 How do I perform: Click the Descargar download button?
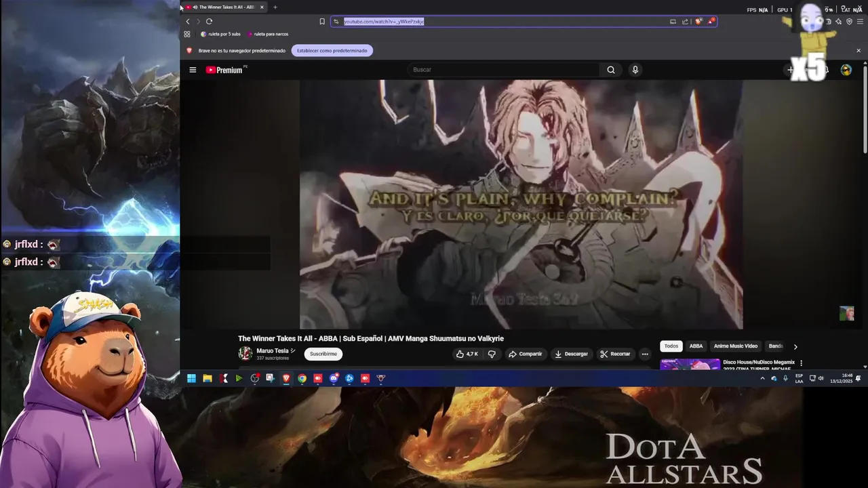point(572,354)
